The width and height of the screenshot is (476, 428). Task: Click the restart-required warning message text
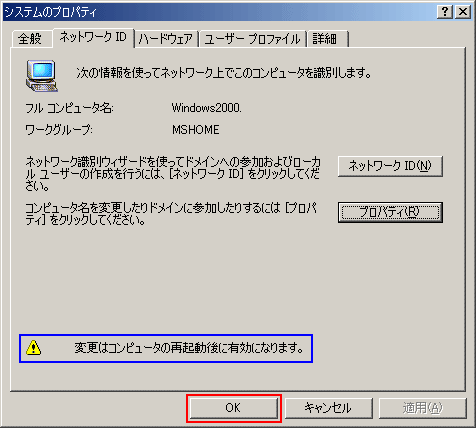pyautogui.click(x=189, y=348)
